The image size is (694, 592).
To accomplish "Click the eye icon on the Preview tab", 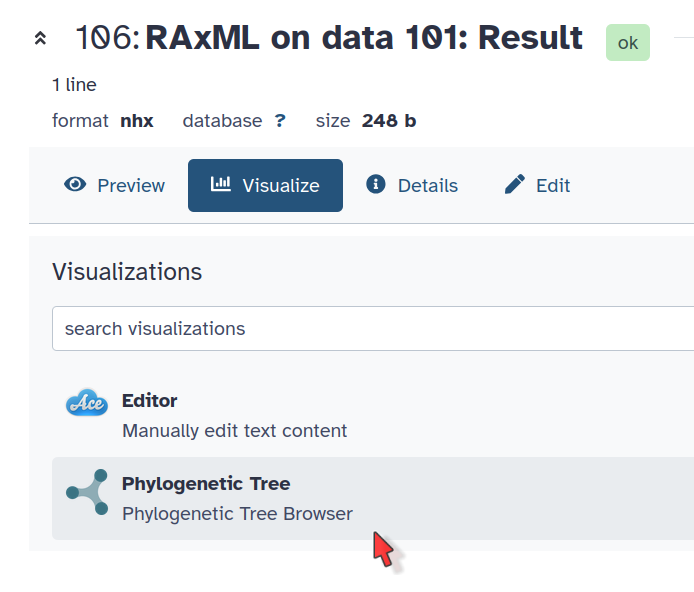I will [75, 185].
